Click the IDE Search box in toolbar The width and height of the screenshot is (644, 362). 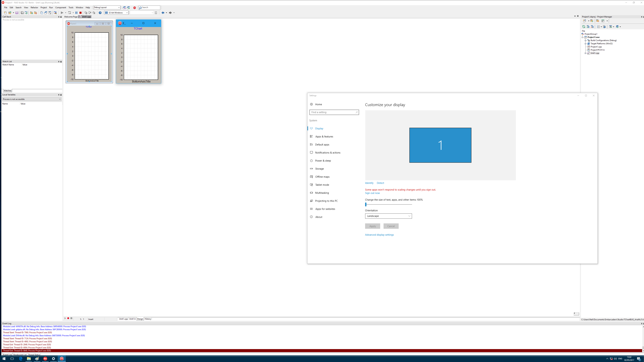(x=149, y=8)
